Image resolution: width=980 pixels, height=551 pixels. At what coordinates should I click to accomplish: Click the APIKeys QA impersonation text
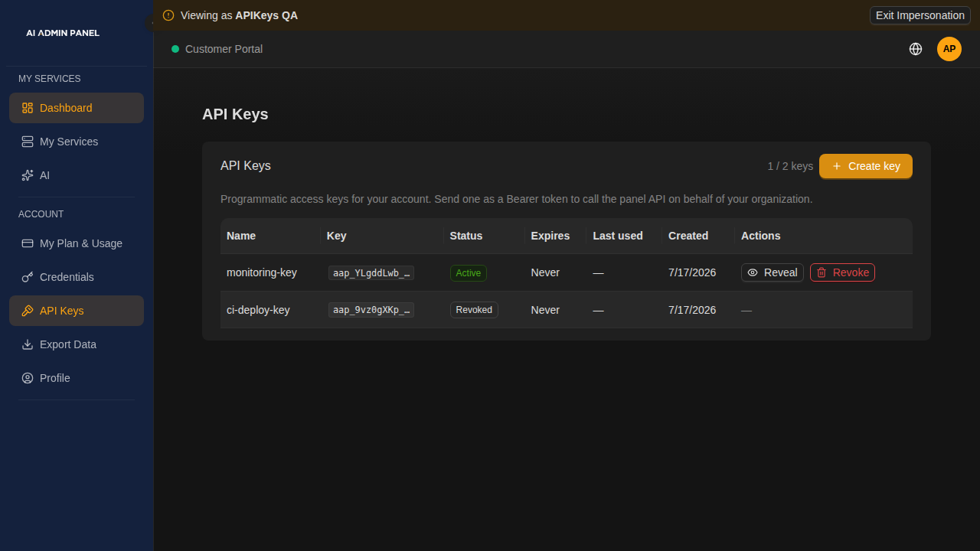click(x=266, y=15)
